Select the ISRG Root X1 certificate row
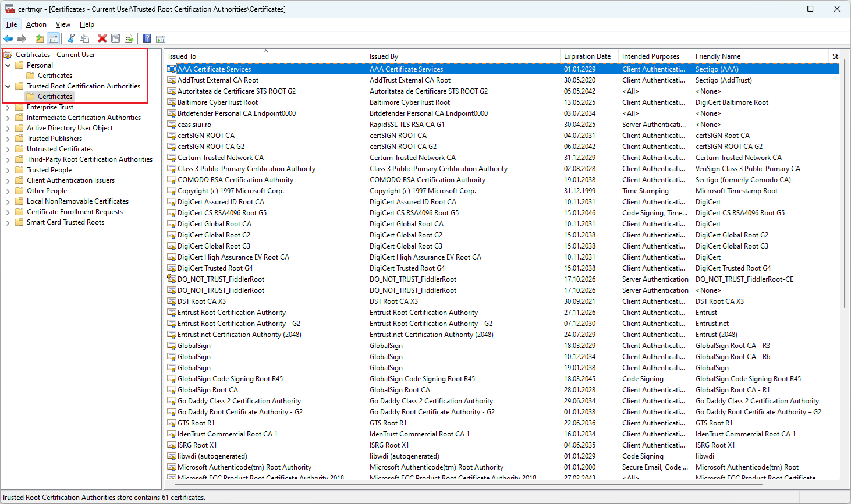Screen dimensions: 851x504 click(x=197, y=445)
